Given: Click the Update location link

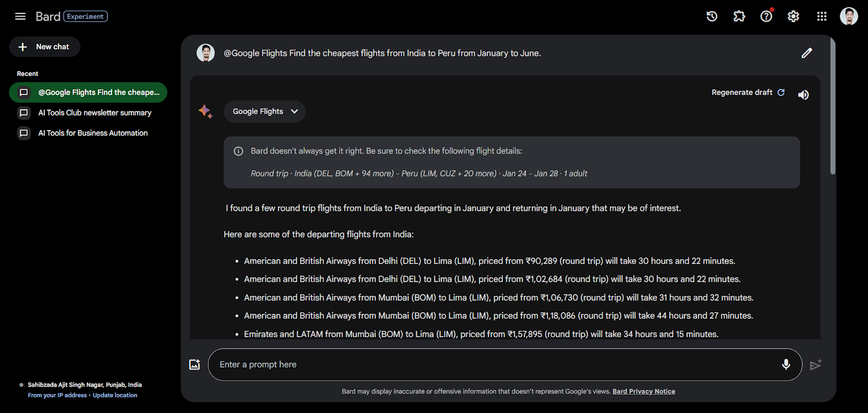Looking at the screenshot, I should tap(115, 395).
